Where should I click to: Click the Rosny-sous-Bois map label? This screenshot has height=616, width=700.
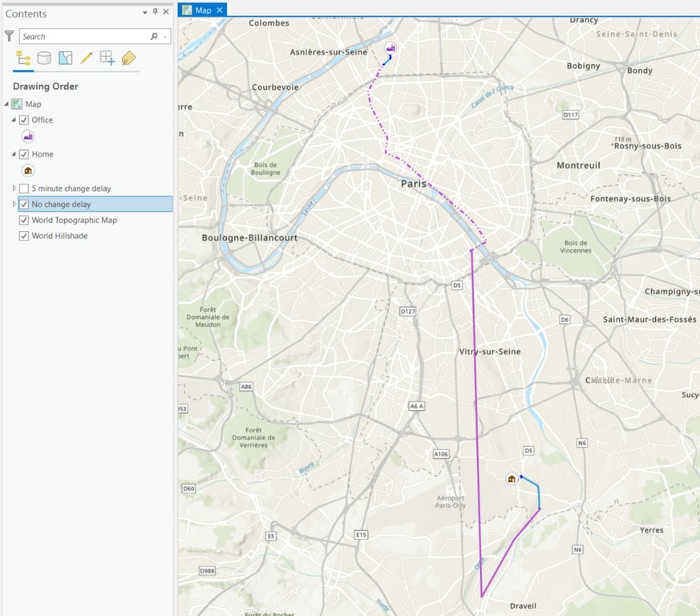(648, 146)
